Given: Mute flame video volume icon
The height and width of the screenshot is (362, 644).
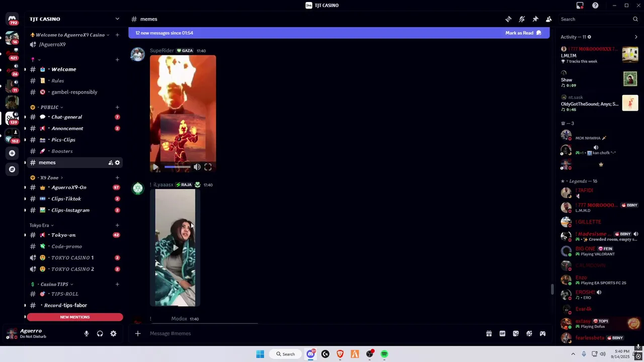Looking at the screenshot, I should [197, 167].
